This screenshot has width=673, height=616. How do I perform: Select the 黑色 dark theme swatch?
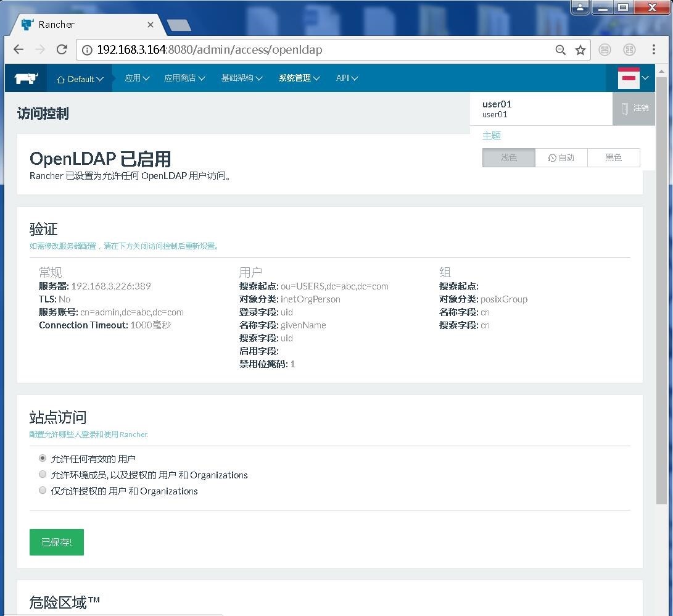tap(614, 157)
